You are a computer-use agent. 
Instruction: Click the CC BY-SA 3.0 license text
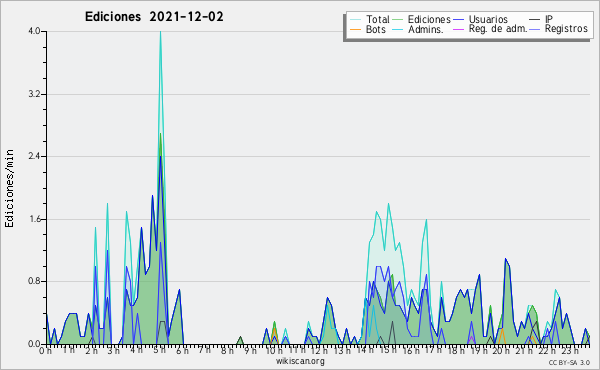click(569, 363)
